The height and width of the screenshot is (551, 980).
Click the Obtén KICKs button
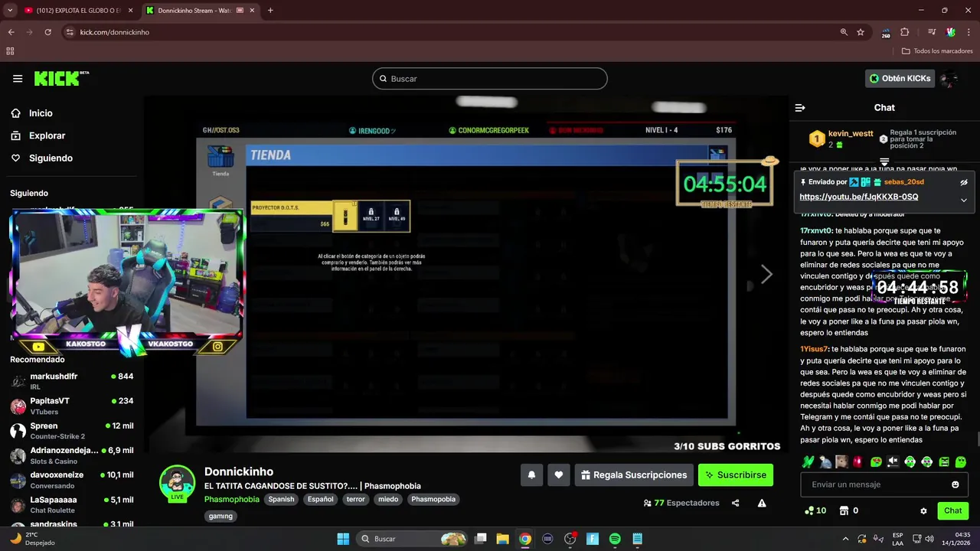click(900, 78)
